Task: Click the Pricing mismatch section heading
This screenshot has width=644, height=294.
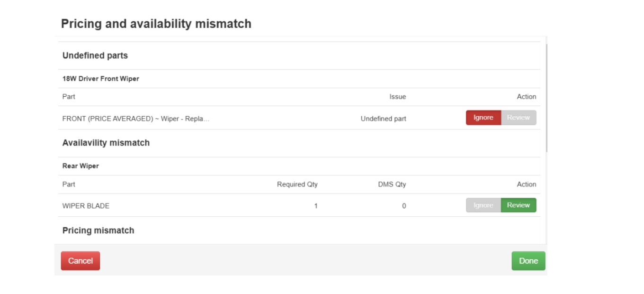Action: point(98,230)
